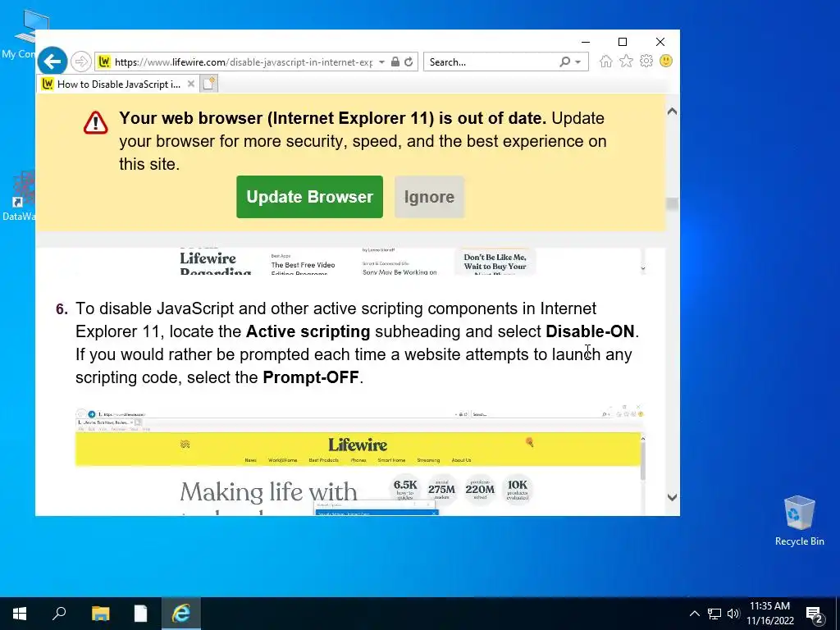The image size is (840, 630).
Task: Open taskbar search magnifier
Action: pyautogui.click(x=59, y=614)
